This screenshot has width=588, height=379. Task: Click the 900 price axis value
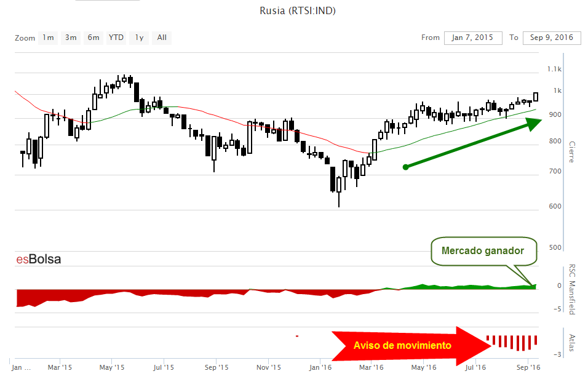pos(555,115)
